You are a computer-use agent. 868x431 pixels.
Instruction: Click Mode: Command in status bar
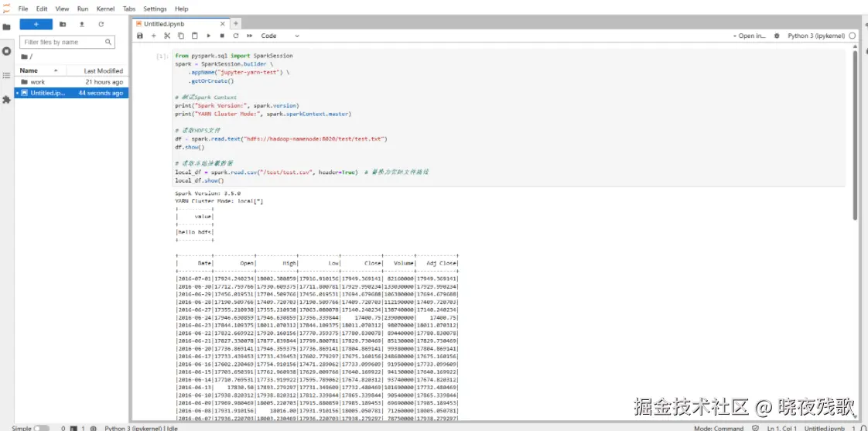[x=719, y=428]
